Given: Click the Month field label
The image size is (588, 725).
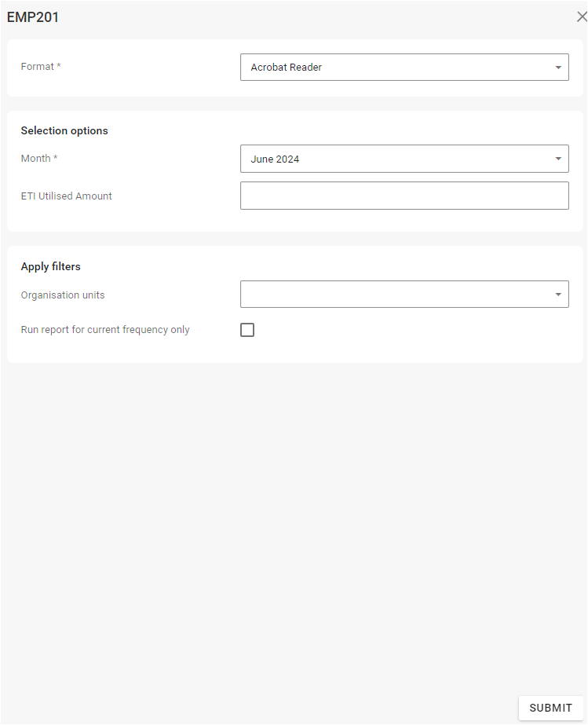Looking at the screenshot, I should (x=35, y=159).
